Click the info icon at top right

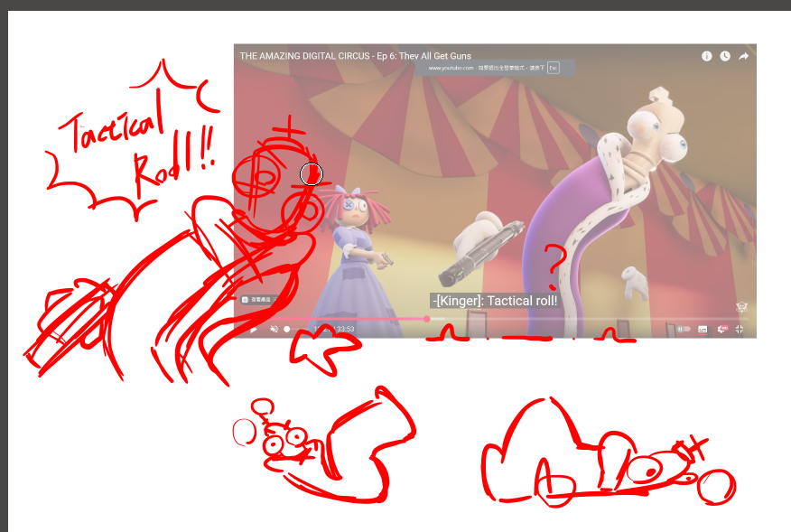click(707, 56)
